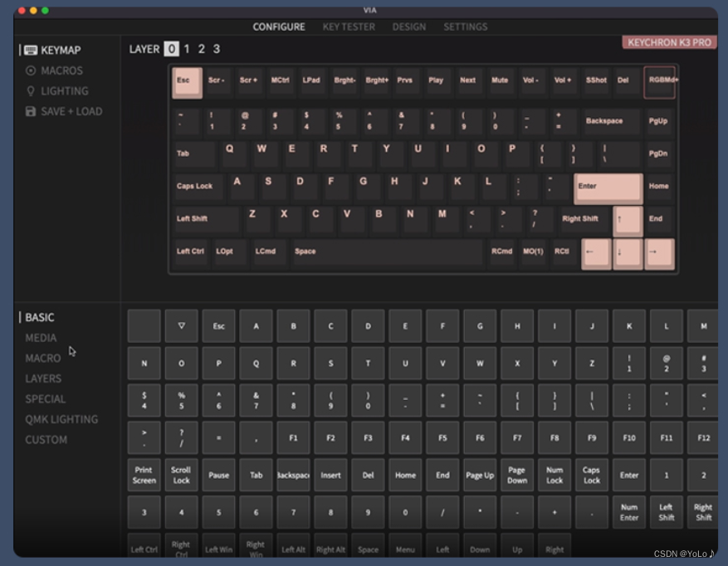Select the MEDIA category in lower panel
Viewport: 728px width, 566px height.
click(x=39, y=338)
